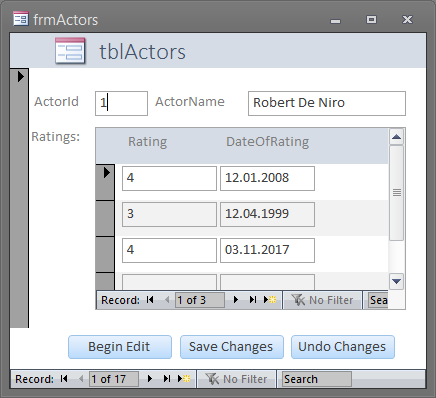Viewport: 436px width, 398px height.
Task: Go to first rating in subform navigation
Action: (150, 300)
